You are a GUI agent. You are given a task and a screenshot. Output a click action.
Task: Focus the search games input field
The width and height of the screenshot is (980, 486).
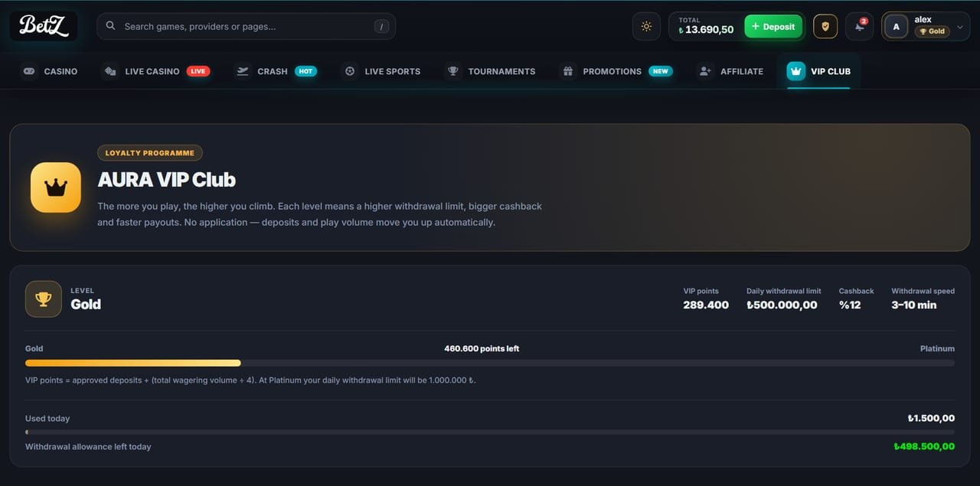coord(246,26)
